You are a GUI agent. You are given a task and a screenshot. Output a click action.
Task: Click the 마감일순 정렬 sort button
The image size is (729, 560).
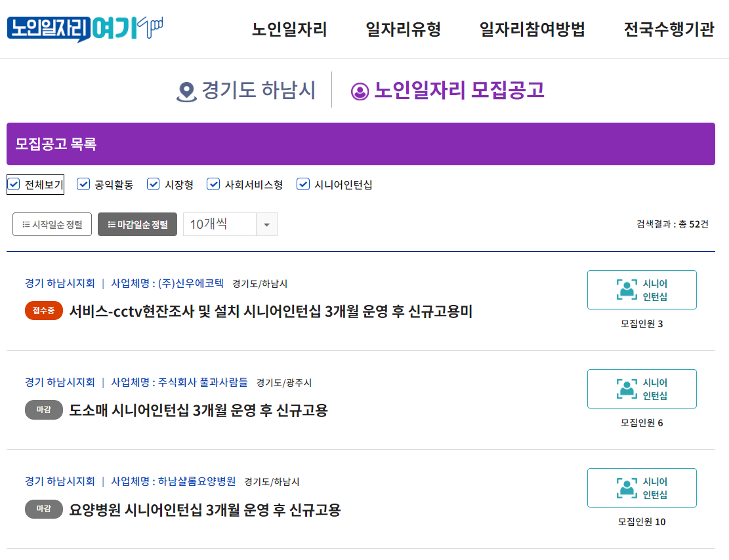pyautogui.click(x=136, y=224)
